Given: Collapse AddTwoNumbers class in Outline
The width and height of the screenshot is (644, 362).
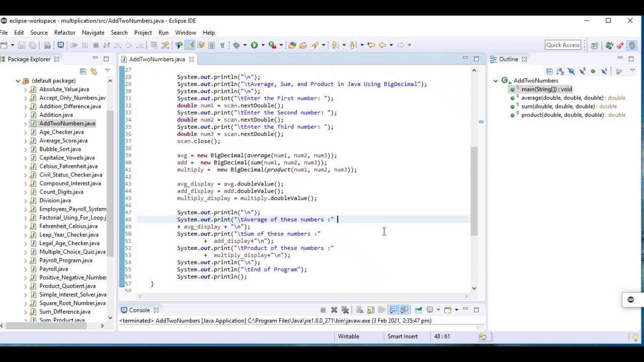Looking at the screenshot, I should point(496,80).
